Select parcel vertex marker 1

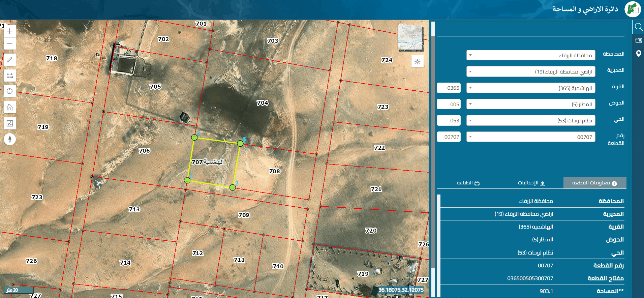click(x=240, y=144)
